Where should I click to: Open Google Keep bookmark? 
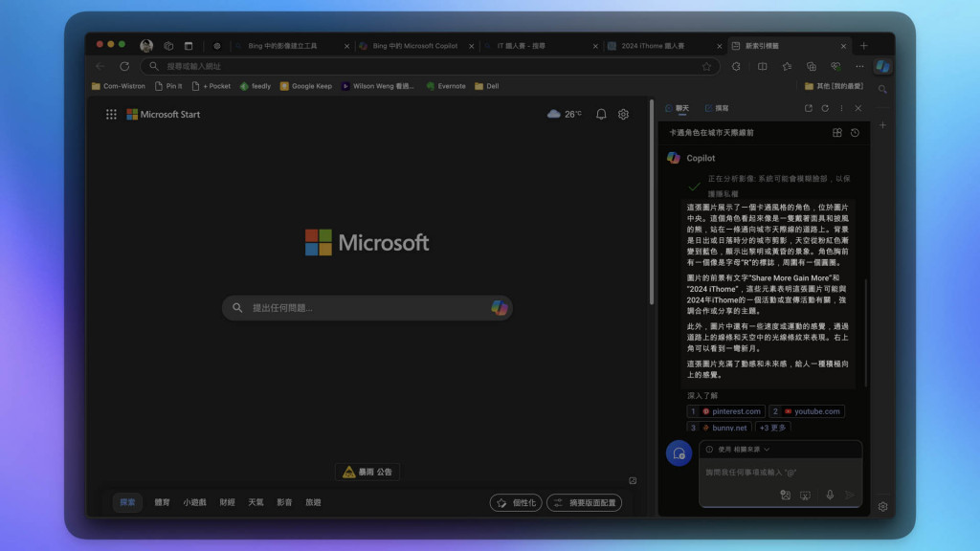coord(306,86)
